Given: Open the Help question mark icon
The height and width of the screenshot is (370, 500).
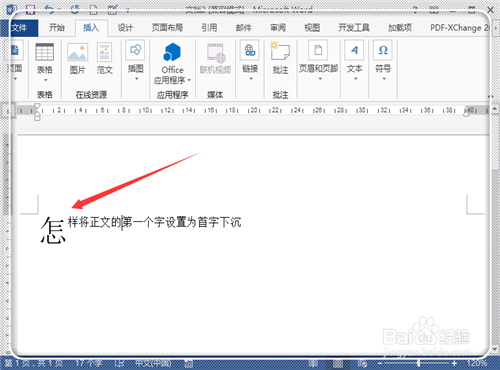Looking at the screenshot, I should [415, 10].
